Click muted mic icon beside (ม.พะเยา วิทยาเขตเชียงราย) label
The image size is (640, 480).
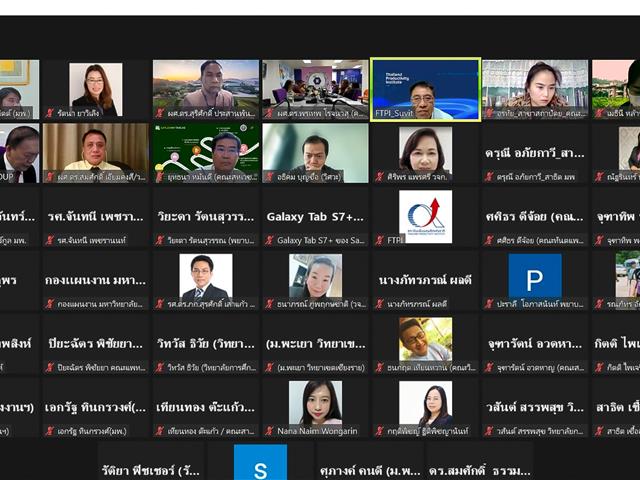tap(269, 367)
